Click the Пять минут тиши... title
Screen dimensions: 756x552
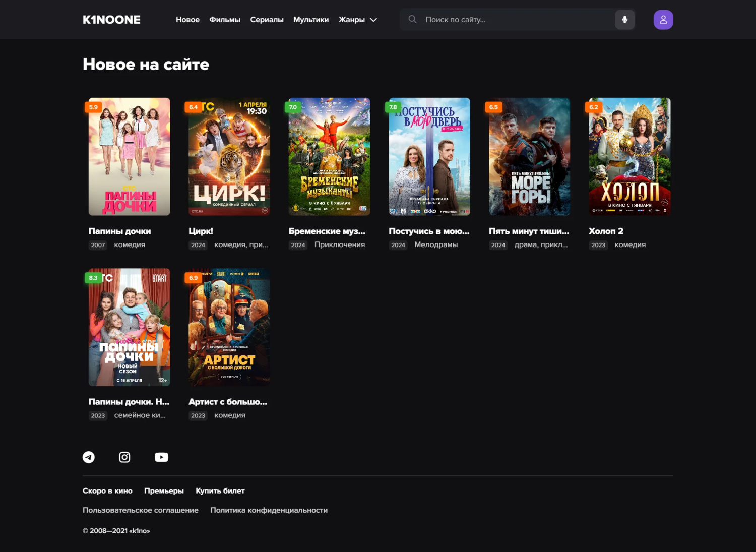529,231
